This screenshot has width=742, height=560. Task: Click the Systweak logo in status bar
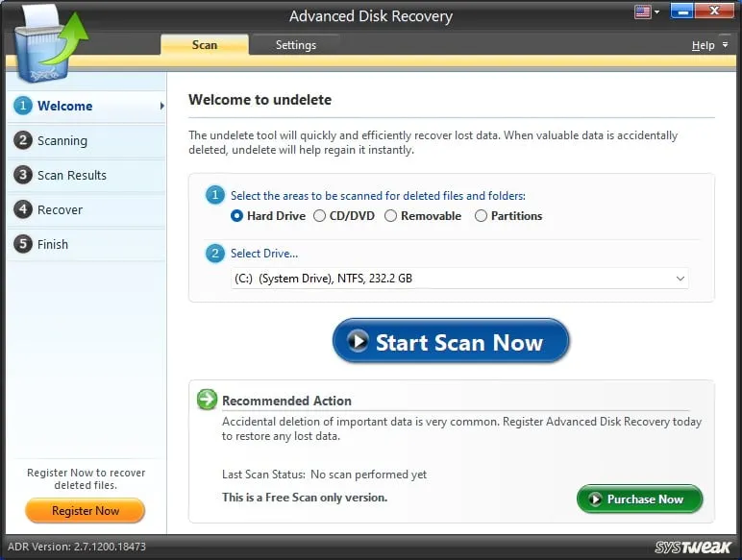[693, 548]
